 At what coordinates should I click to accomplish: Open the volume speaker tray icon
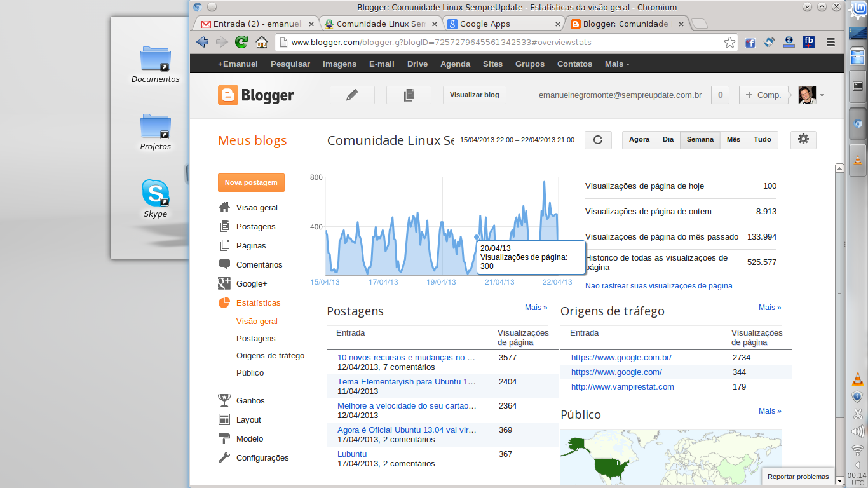857,433
